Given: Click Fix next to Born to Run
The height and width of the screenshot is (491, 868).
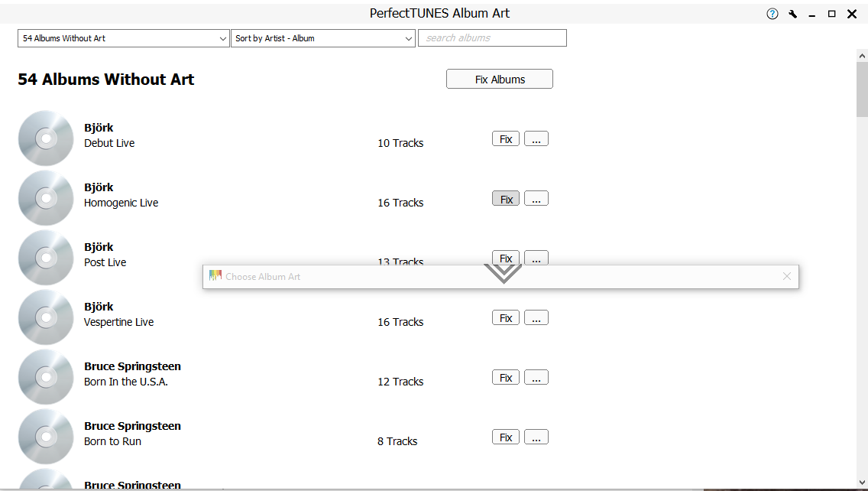Looking at the screenshot, I should click(x=506, y=437).
